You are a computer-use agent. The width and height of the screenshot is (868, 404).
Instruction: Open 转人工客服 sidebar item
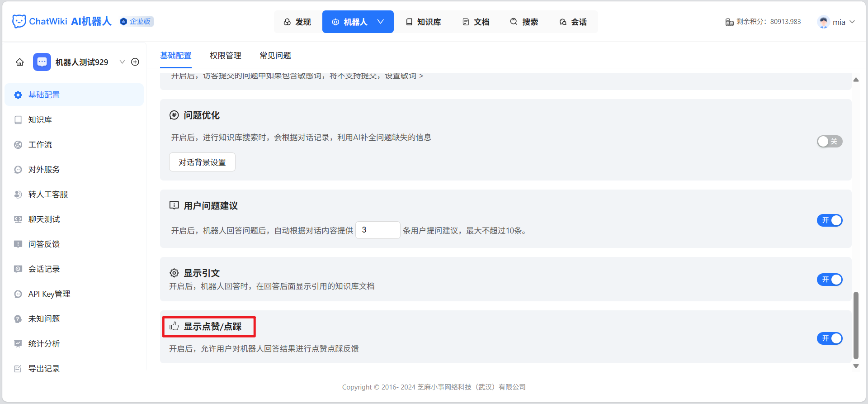(74, 194)
